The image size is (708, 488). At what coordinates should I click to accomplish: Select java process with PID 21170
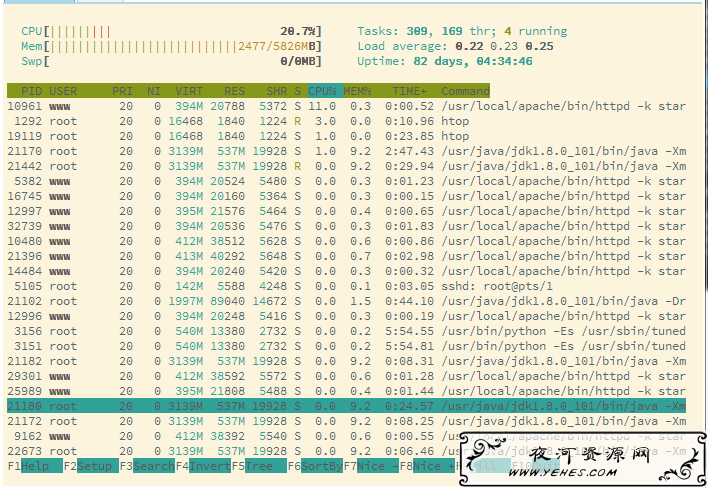click(x=346, y=151)
